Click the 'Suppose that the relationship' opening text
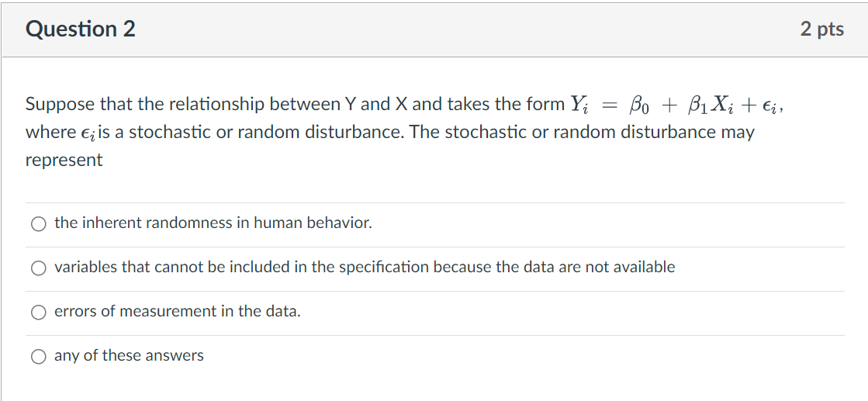The height and width of the screenshot is (401, 868). tap(132, 104)
